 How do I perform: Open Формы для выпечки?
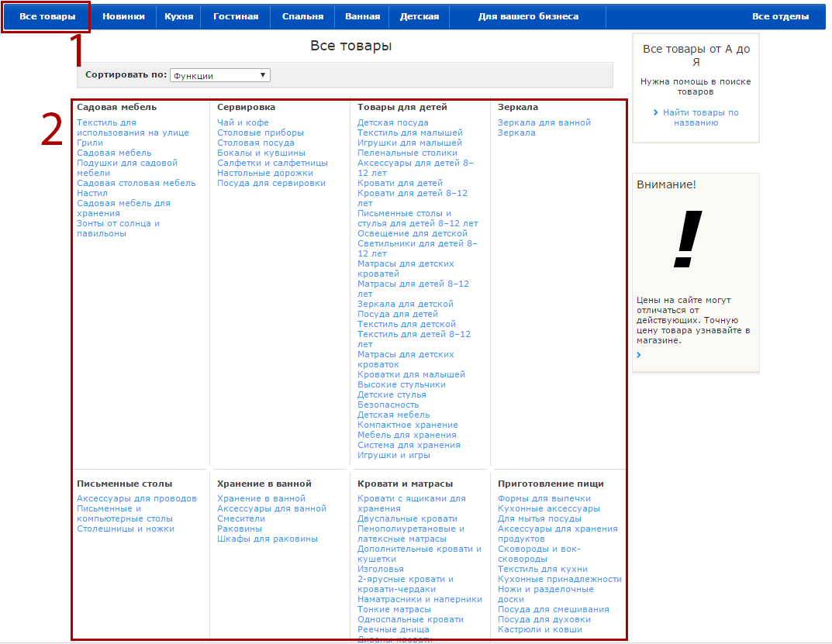click(544, 498)
